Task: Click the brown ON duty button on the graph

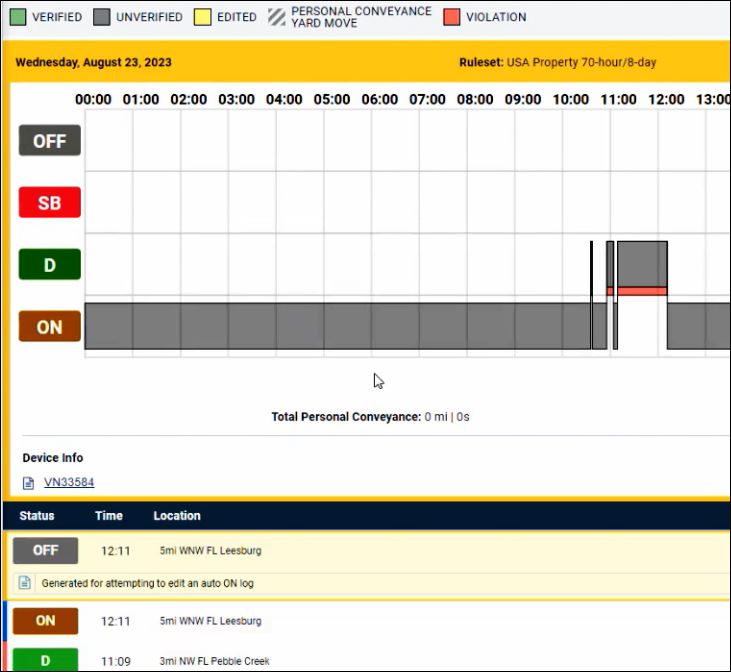Action: pos(49,327)
